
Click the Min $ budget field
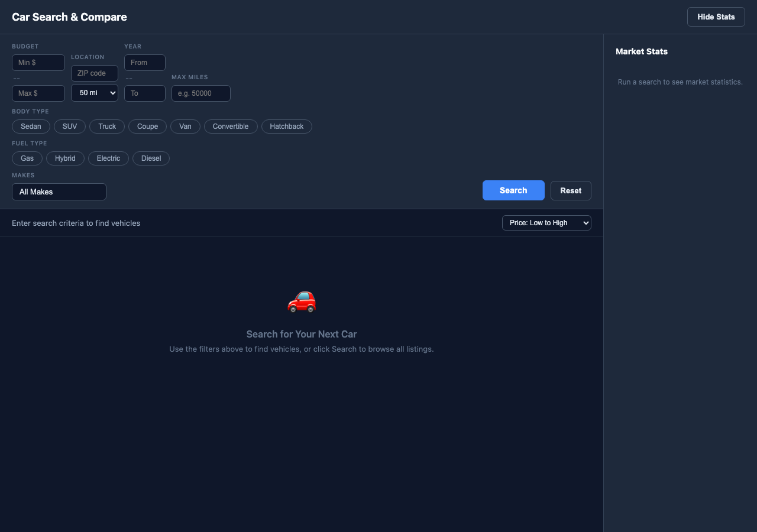point(38,62)
